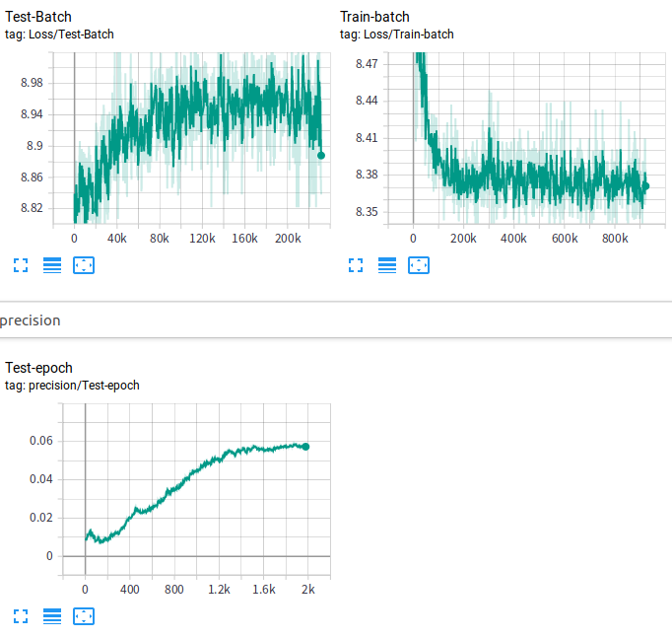Click the Test-Batch chart title
Image resolution: width=672 pixels, height=638 pixels.
click(x=38, y=17)
